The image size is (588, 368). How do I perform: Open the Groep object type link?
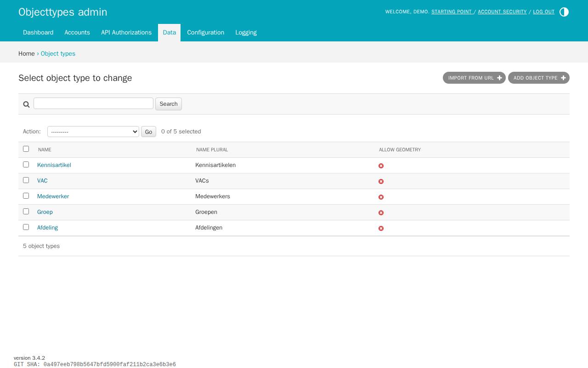[45, 212]
